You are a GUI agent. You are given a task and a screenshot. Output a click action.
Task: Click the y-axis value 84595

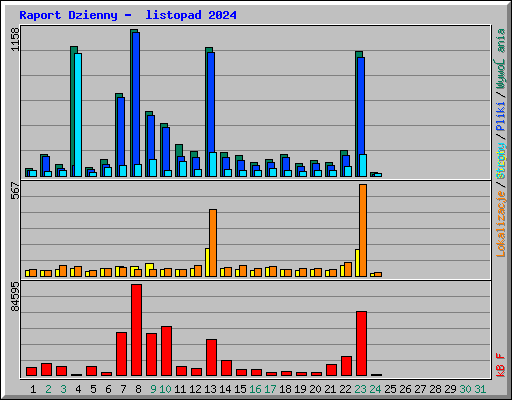[15, 297]
